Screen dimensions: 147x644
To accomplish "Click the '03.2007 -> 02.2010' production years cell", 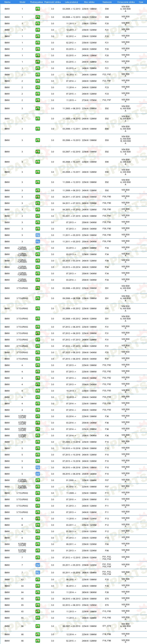I will pos(71,152).
